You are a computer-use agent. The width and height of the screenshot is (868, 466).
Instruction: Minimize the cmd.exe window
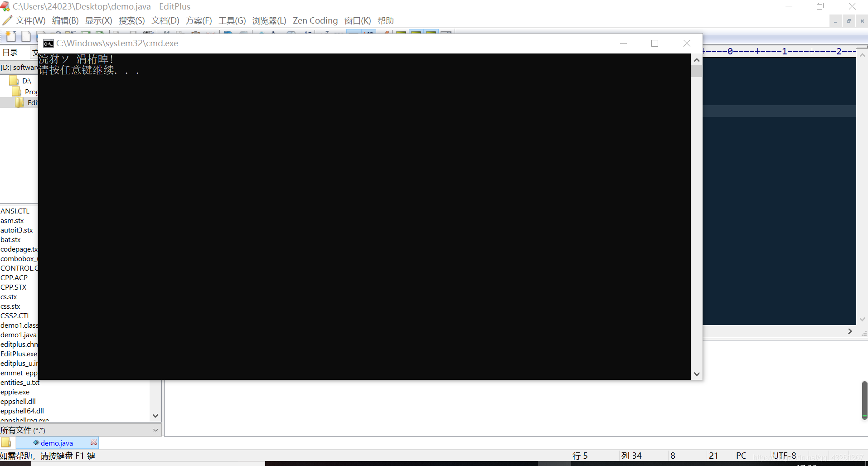[623, 43]
